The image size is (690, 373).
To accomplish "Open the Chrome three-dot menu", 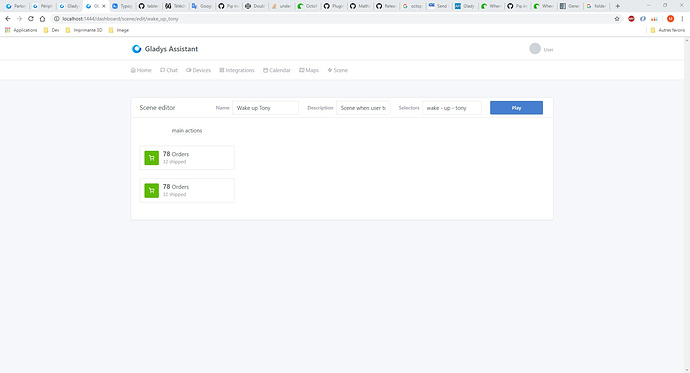I will (682, 19).
